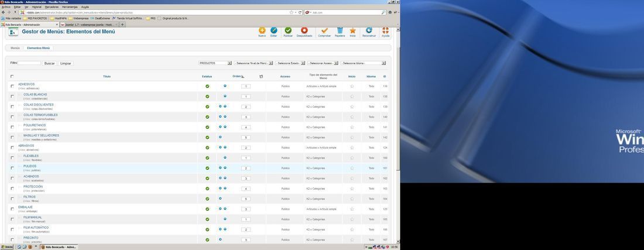
Task: Move FLEXIBLES down with its order arrow
Action: pos(225,157)
